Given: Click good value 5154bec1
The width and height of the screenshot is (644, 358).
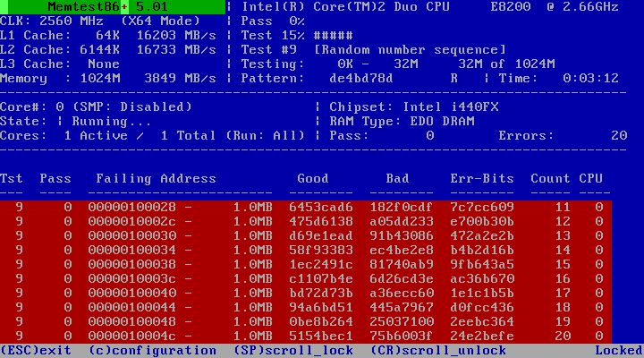Looking at the screenshot, I should coord(321,337).
